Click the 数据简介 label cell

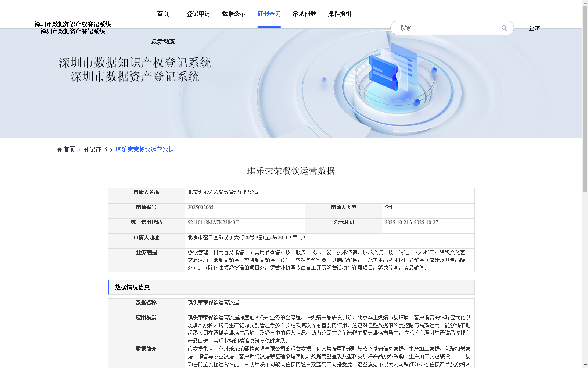coord(146,357)
